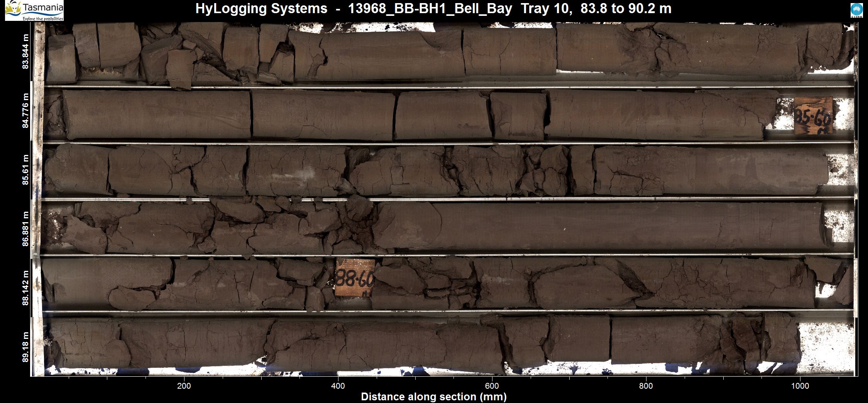This screenshot has height=403, width=868.
Task: Click the 'Distance along section (mm)' axis title
Action: 433,396
